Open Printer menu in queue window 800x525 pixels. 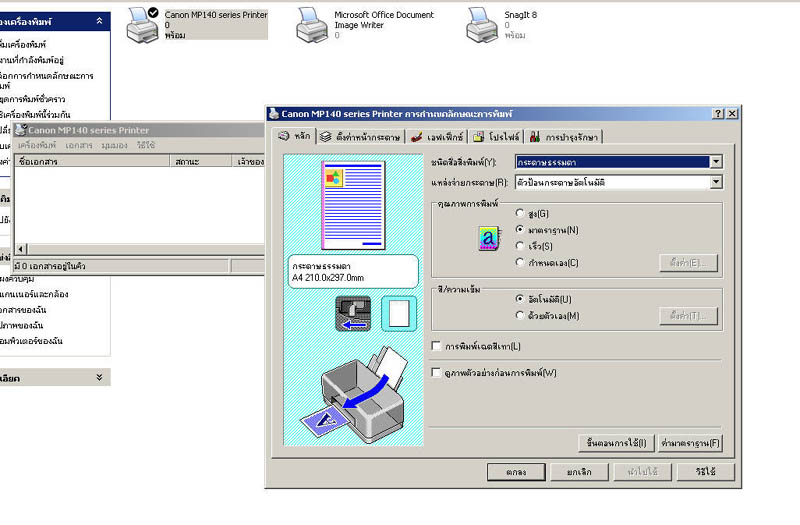(37, 145)
